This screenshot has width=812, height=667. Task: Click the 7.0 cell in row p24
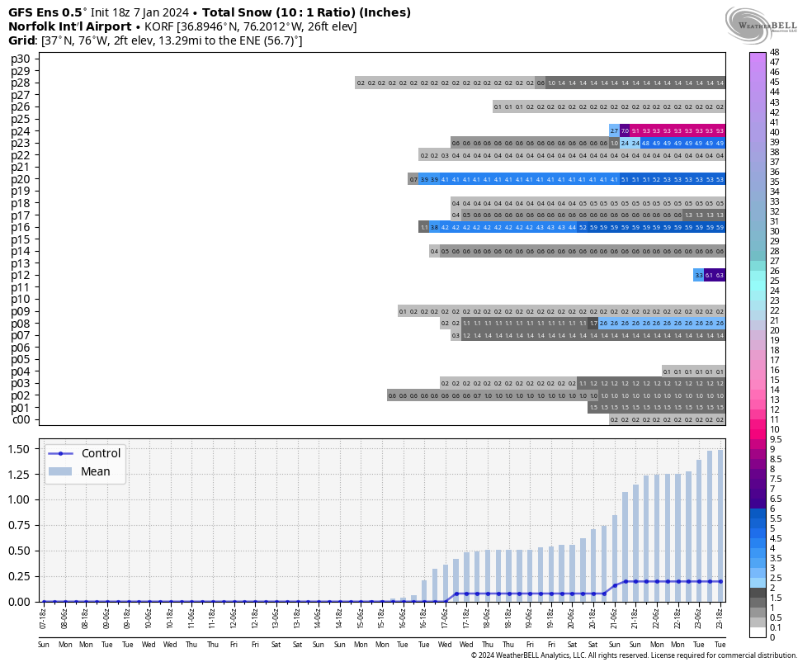pyautogui.click(x=625, y=131)
